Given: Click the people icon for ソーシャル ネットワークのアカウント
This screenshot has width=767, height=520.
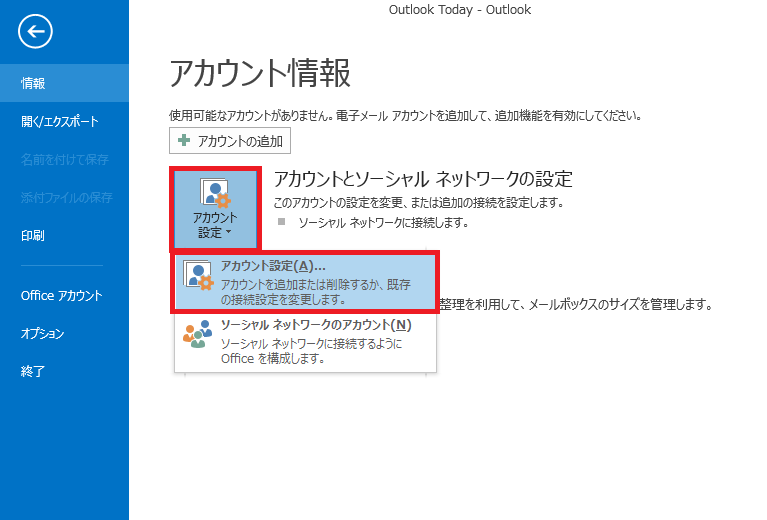Looking at the screenshot, I should 198,335.
